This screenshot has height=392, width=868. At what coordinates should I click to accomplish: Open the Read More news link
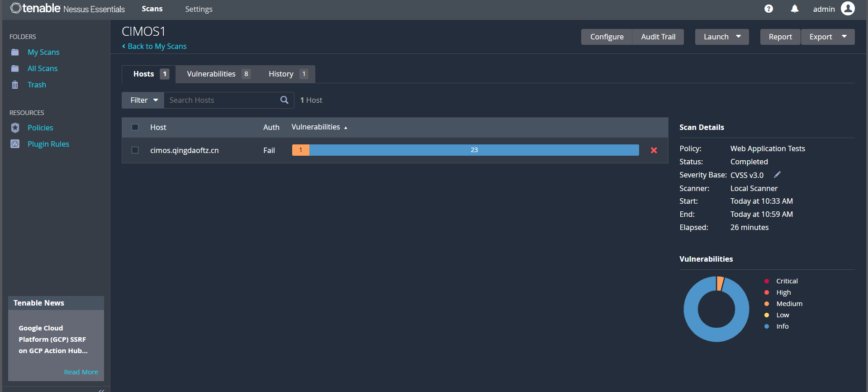[81, 372]
